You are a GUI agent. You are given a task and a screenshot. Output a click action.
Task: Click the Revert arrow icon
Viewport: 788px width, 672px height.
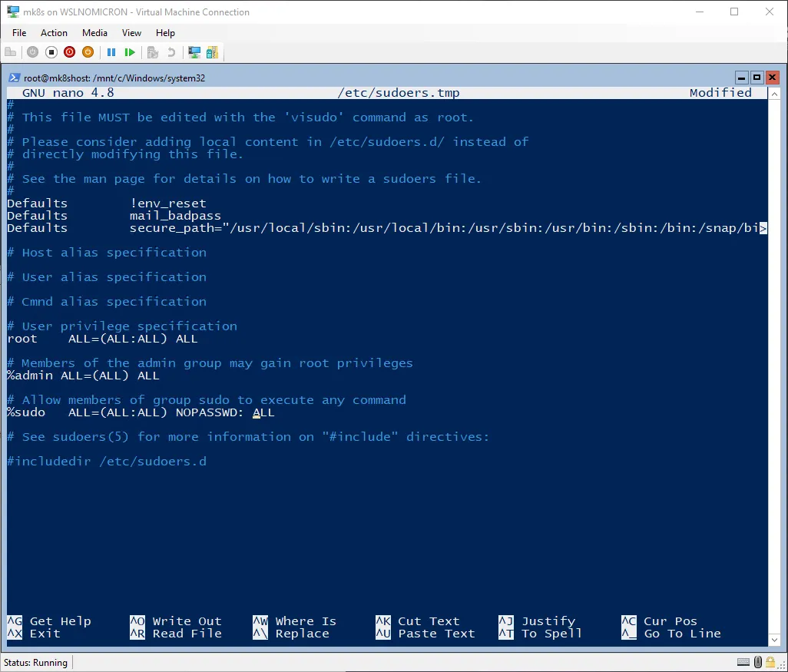coord(171,52)
